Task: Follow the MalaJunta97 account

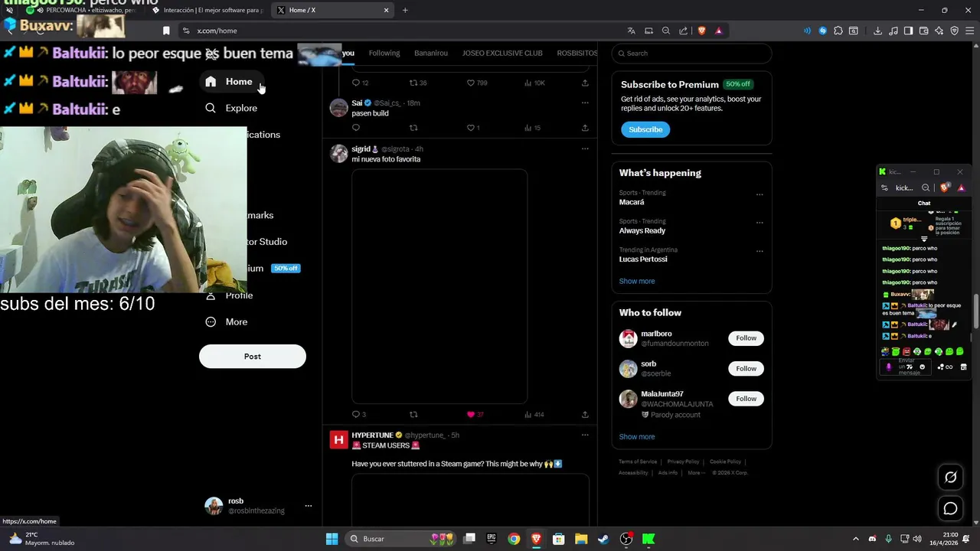Action: tap(746, 398)
